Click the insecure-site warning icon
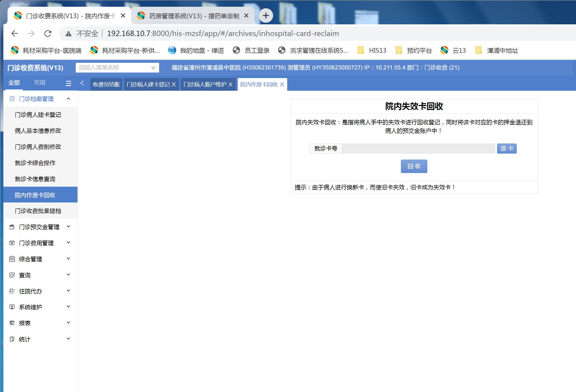 68,34
